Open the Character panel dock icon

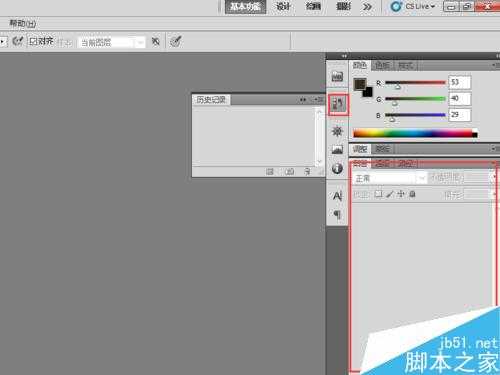(x=337, y=196)
